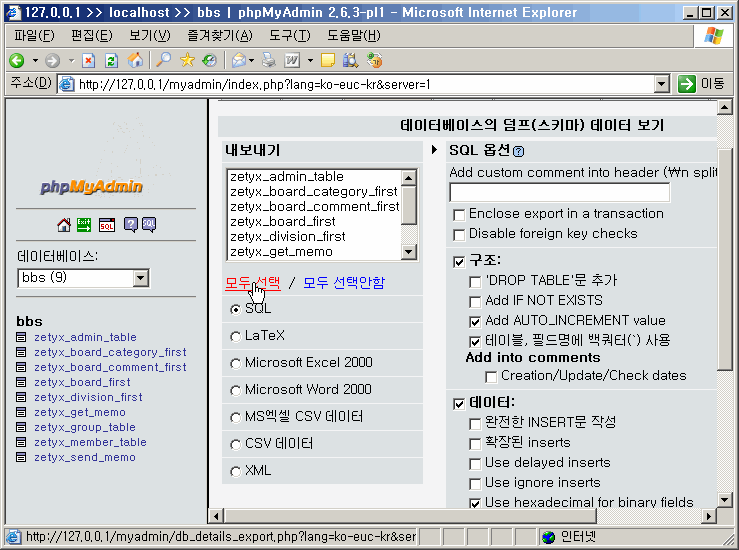Open the Discuss yellow note icon

328,60
